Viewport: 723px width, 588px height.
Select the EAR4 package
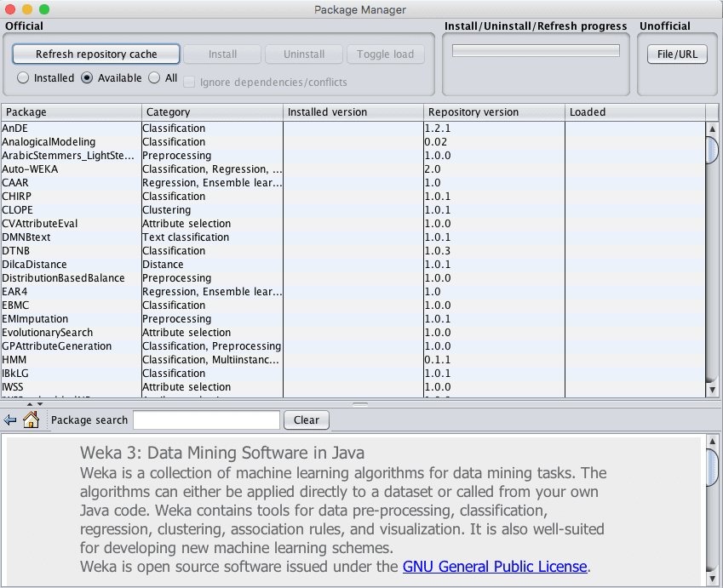pyautogui.click(x=353, y=292)
